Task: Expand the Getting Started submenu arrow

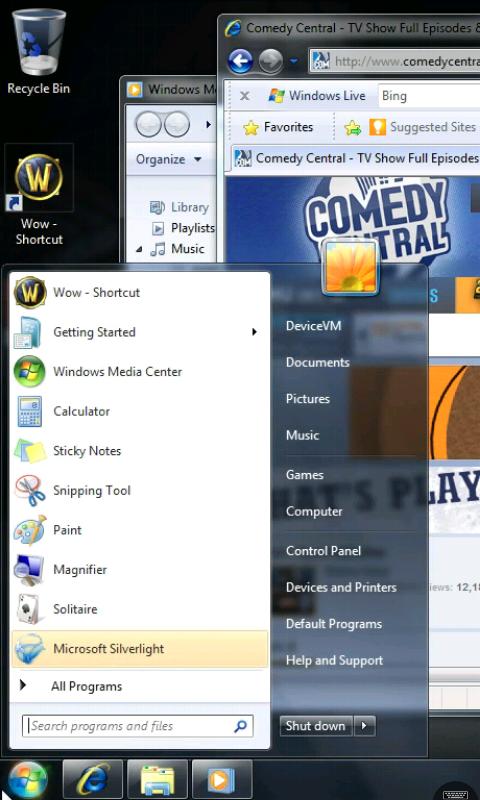Action: click(x=254, y=332)
